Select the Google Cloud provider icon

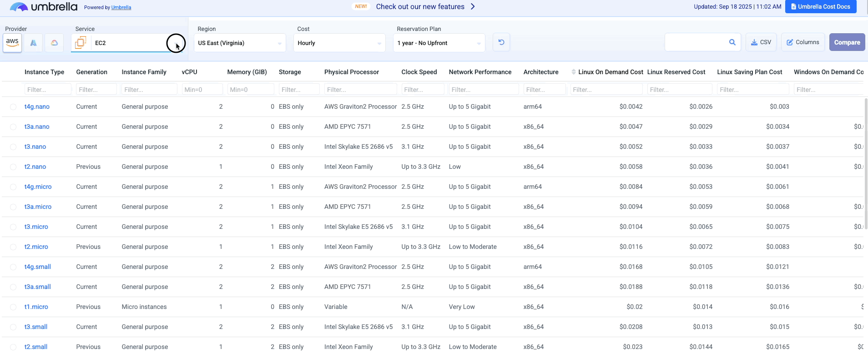[54, 43]
